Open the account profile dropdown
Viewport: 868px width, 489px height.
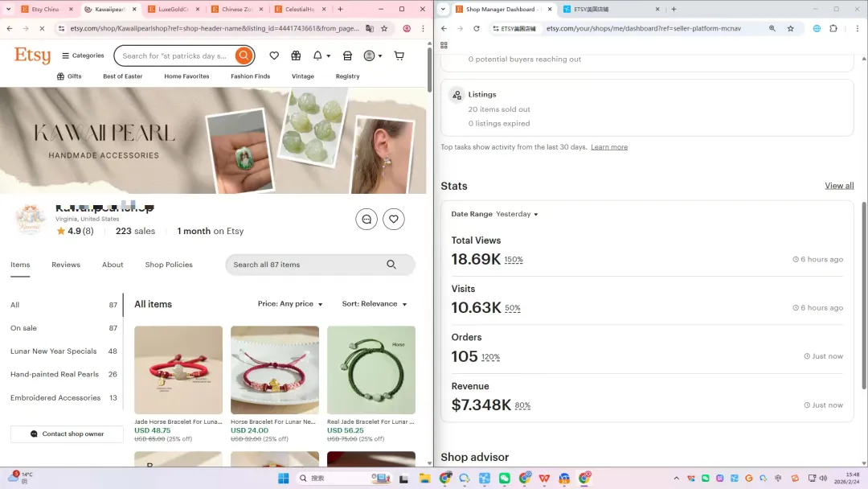373,55
